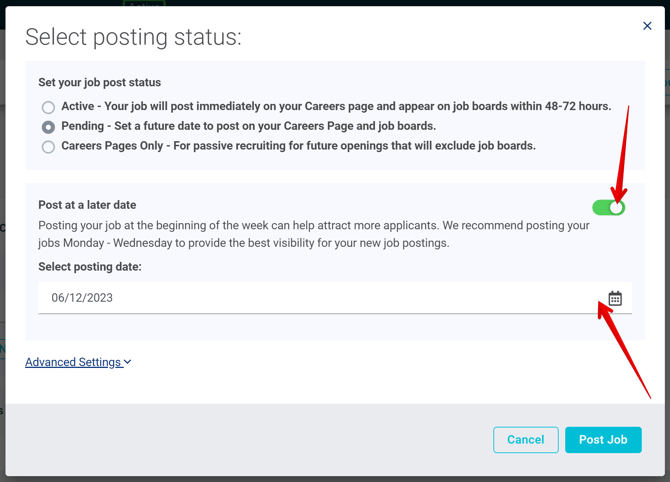The height and width of the screenshot is (482, 670).
Task: Select the Active status radio button
Action: coord(48,107)
